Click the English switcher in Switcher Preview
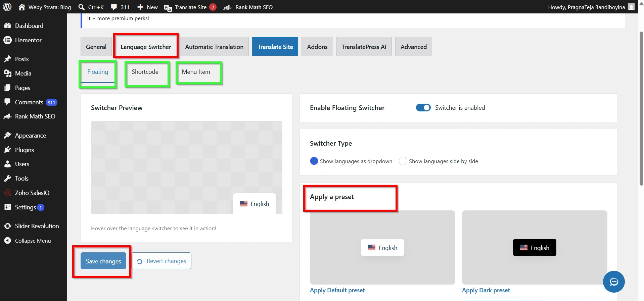Viewport: 644px width, 301px height. [x=255, y=204]
